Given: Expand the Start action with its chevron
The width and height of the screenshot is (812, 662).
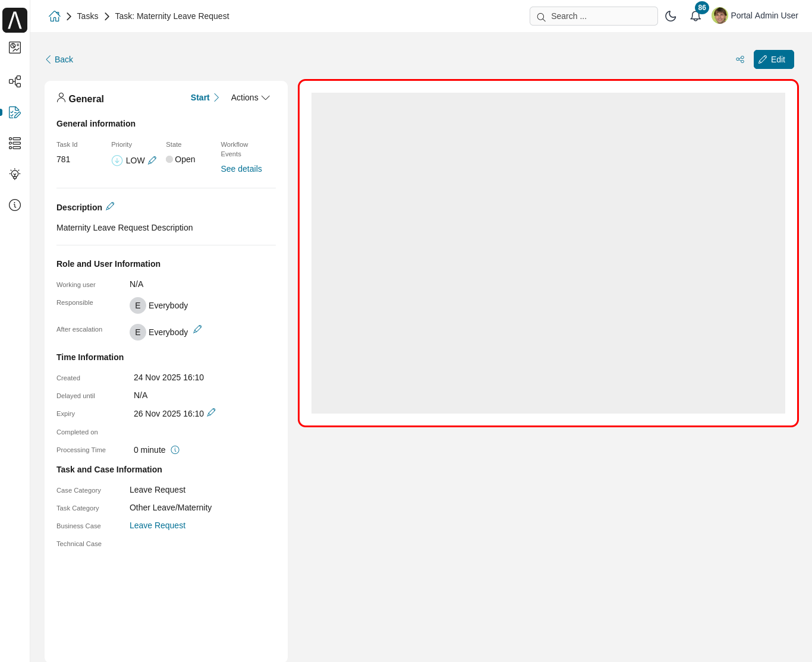Looking at the screenshot, I should [x=216, y=97].
